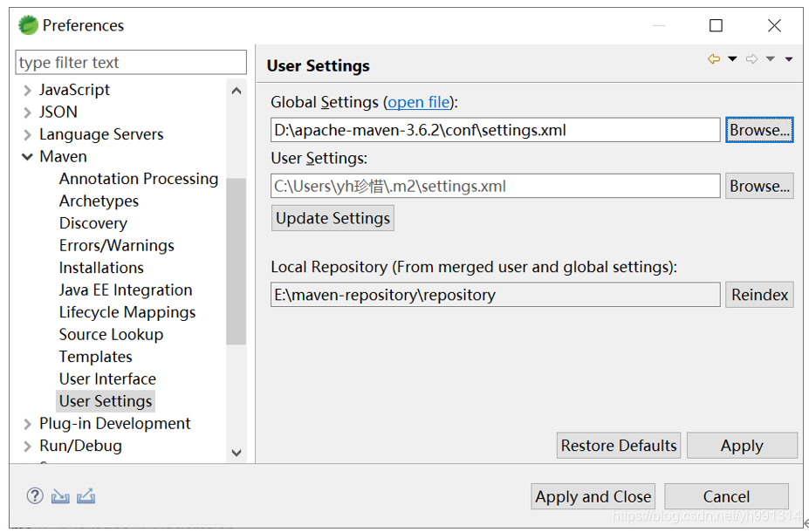Open the preferences view menu arrow
The image size is (809, 532).
789,59
